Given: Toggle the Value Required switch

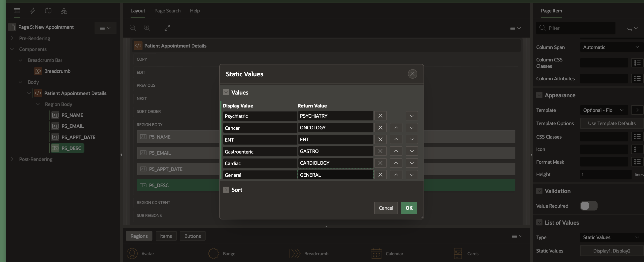Looking at the screenshot, I should (588, 206).
